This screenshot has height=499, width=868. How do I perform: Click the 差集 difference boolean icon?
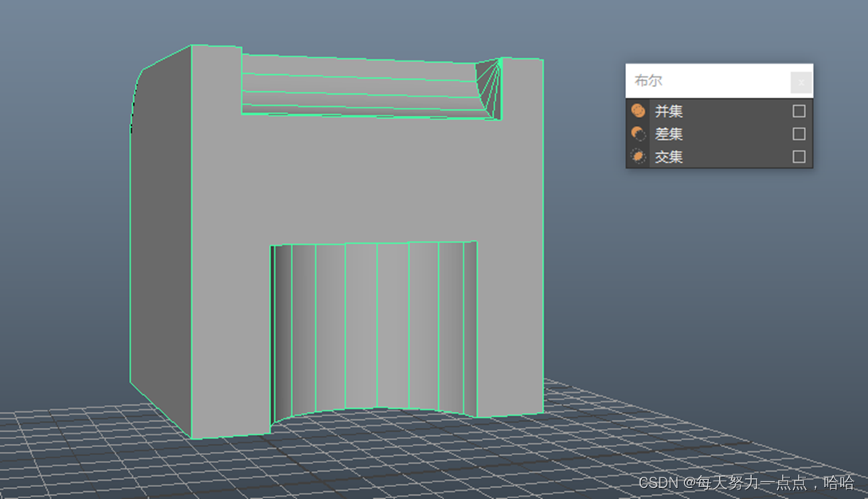(x=638, y=134)
